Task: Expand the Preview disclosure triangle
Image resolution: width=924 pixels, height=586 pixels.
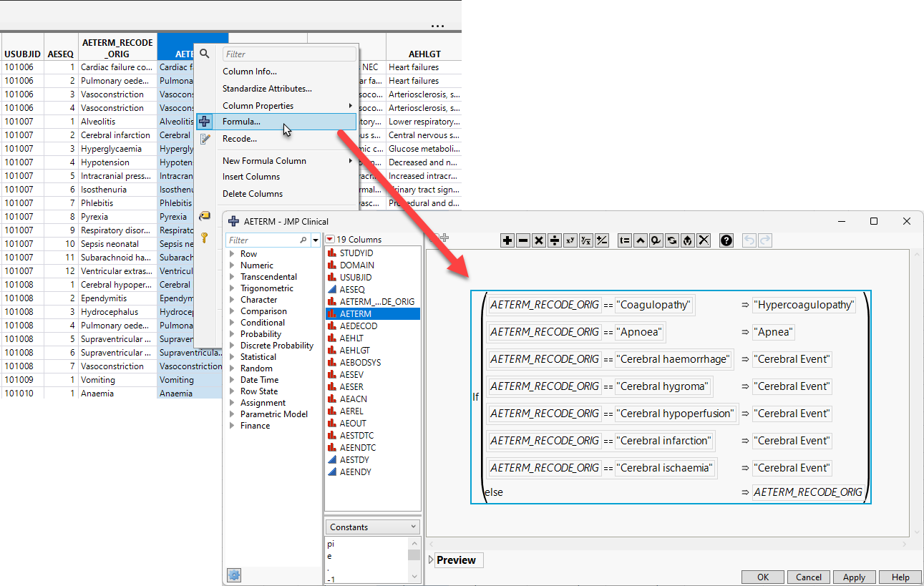Action: [x=431, y=560]
